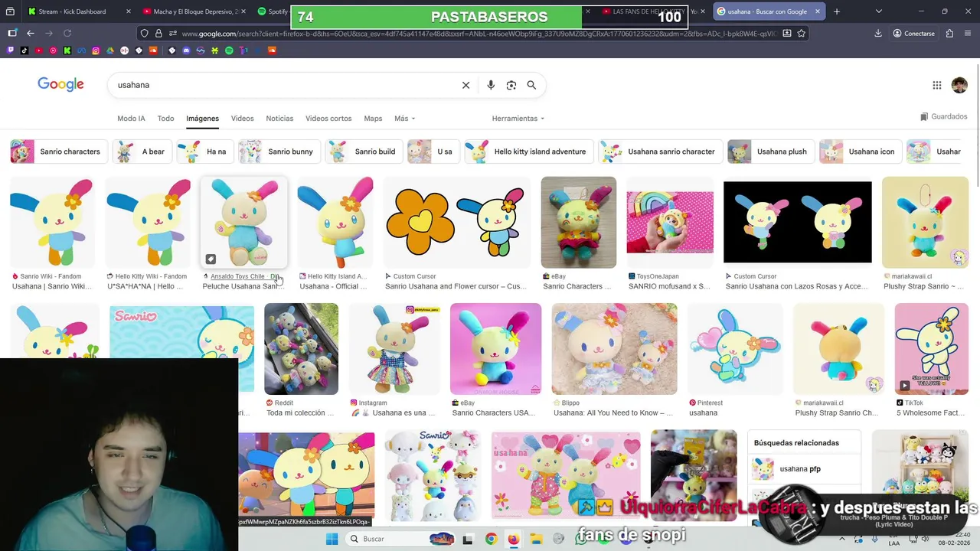Open Guardados saved items
The image size is (980, 551).
coord(944,116)
